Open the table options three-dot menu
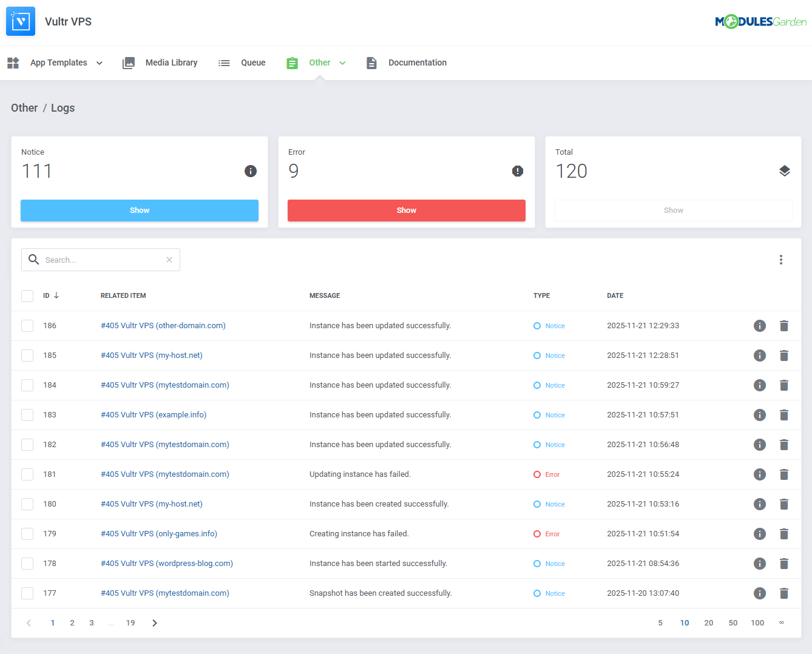812x654 pixels. click(781, 259)
